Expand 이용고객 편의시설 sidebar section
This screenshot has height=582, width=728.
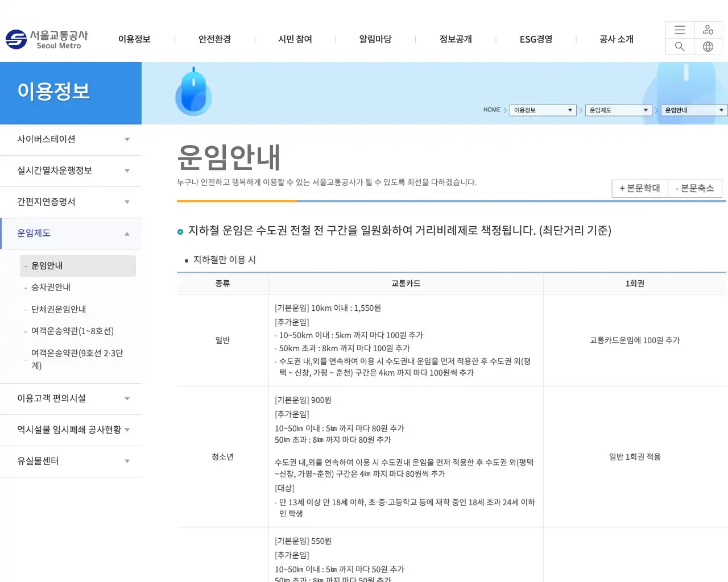pos(71,399)
